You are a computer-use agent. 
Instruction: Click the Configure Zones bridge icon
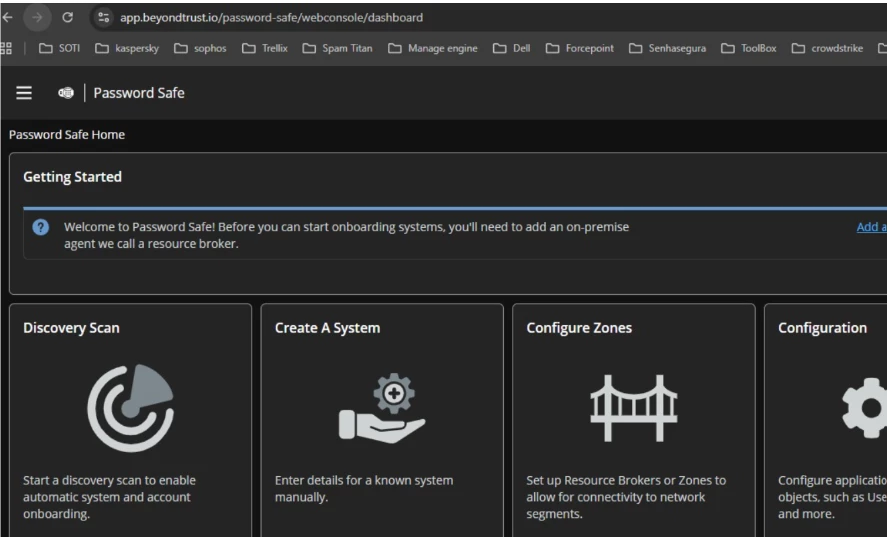(634, 407)
